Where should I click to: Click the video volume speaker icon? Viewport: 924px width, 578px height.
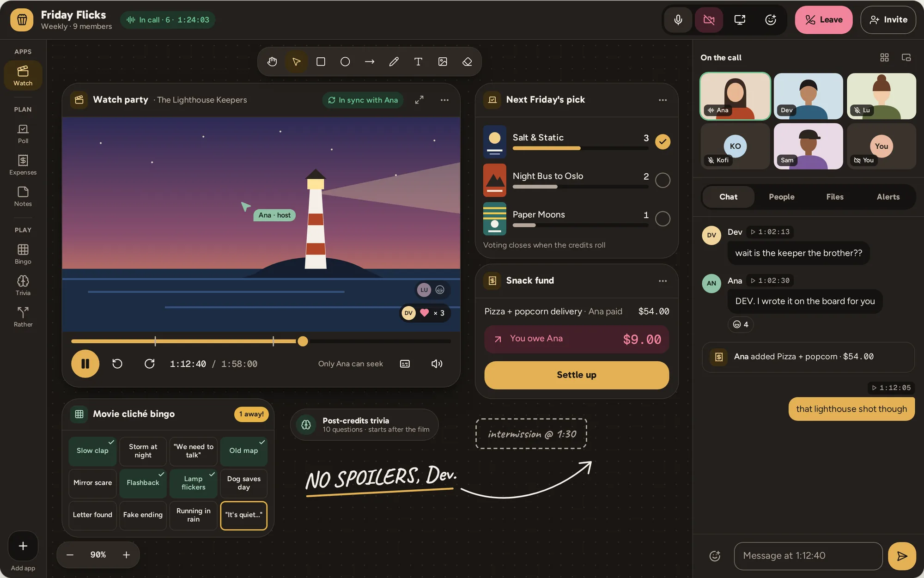[437, 364]
